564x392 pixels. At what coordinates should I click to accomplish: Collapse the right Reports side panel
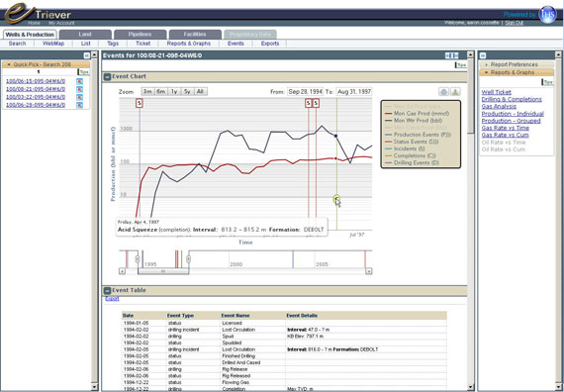pyautogui.click(x=483, y=55)
